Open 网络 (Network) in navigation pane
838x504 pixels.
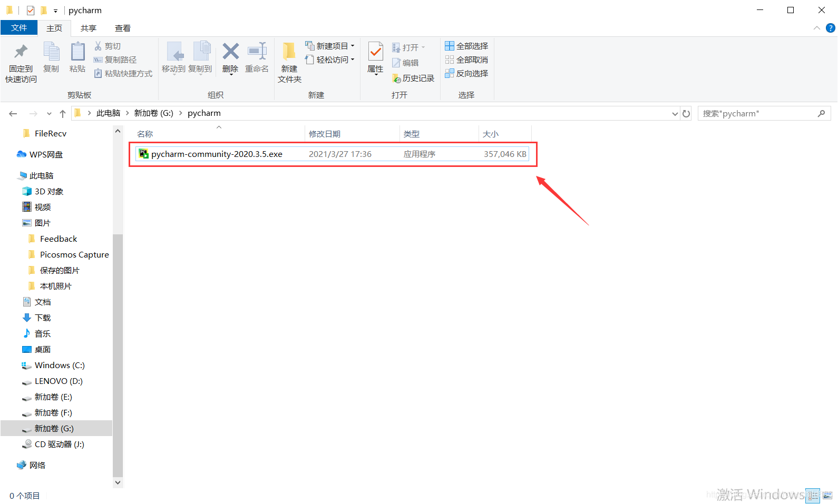click(x=31, y=466)
